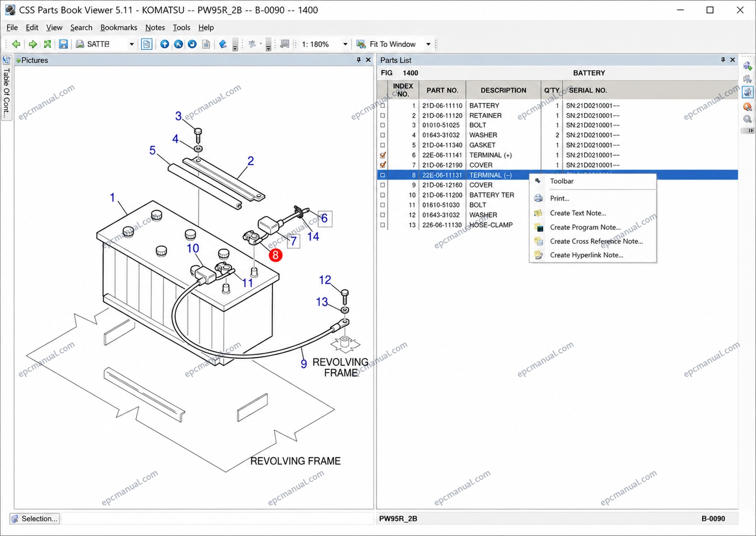Click the blue circle curved-arrow icon

(192, 44)
